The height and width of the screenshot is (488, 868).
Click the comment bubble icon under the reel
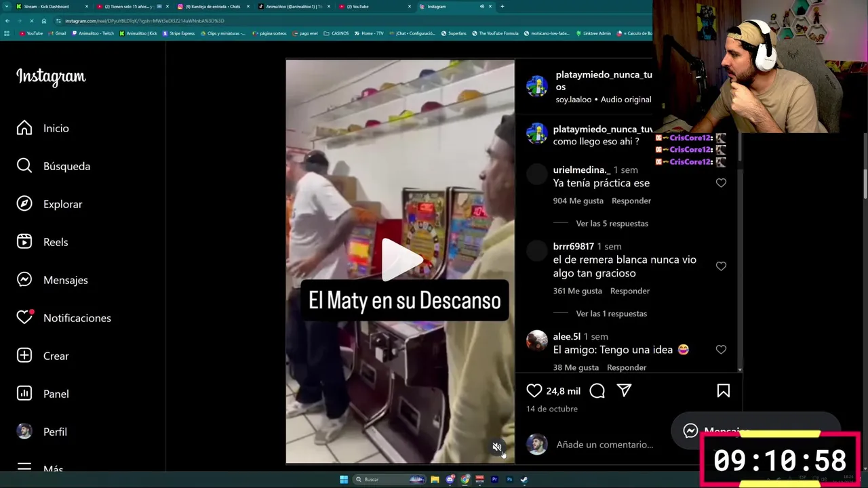[x=597, y=390]
